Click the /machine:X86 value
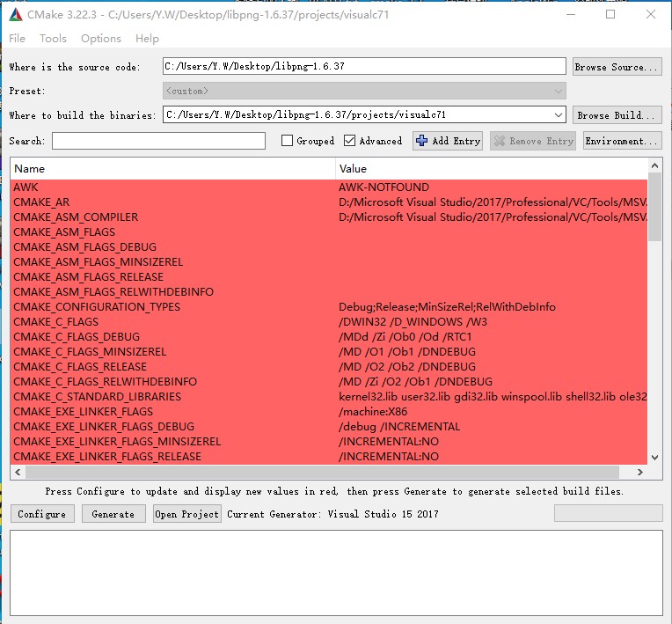672x624 pixels. click(x=373, y=412)
